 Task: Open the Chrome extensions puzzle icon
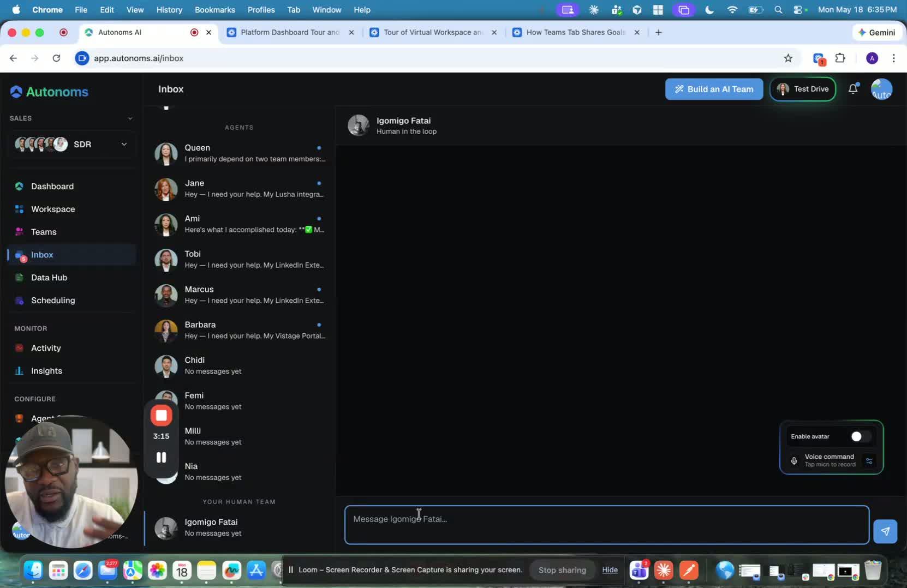(840, 58)
